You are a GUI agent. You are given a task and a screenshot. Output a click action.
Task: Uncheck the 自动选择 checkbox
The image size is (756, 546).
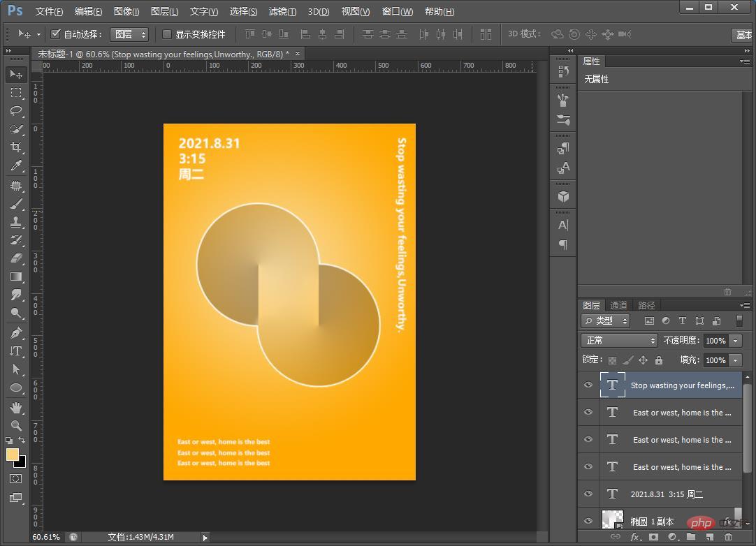click(x=56, y=34)
